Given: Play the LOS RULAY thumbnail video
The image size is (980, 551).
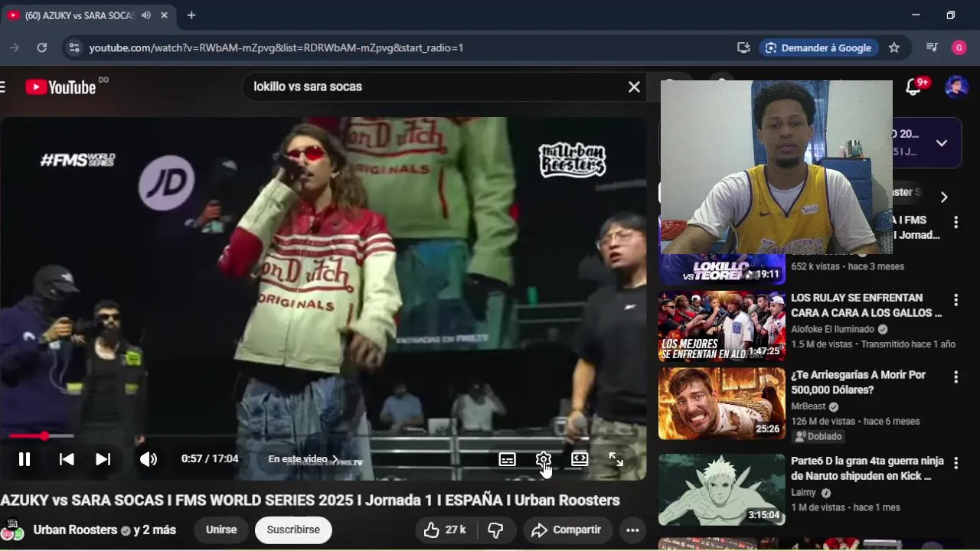Looking at the screenshot, I should 722,326.
